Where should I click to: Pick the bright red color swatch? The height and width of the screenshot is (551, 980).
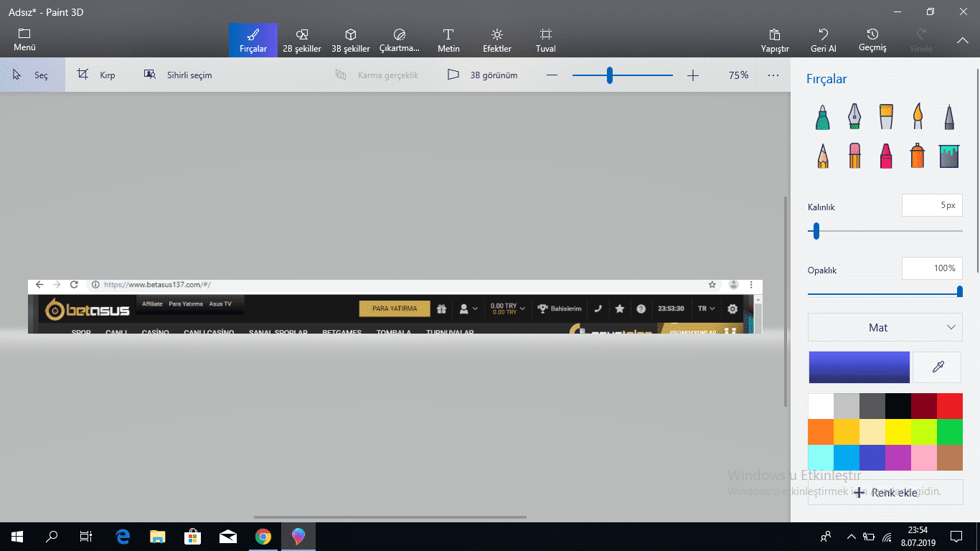(950, 406)
